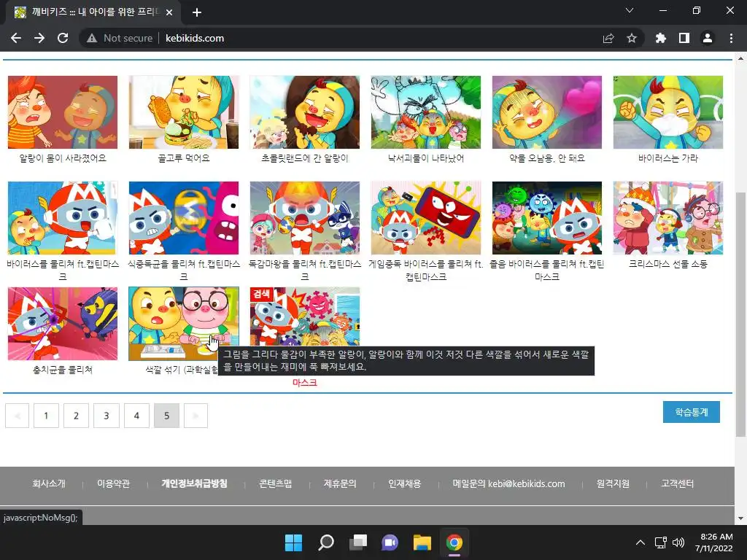Open the 충치균을 물리쳐 thumbnail
Screen dimensions: 747x560
pyautogui.click(x=63, y=323)
